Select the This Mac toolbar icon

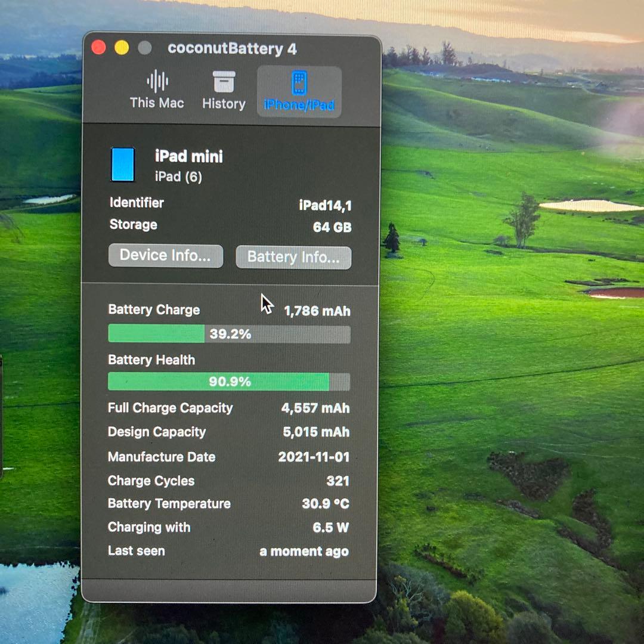157,89
